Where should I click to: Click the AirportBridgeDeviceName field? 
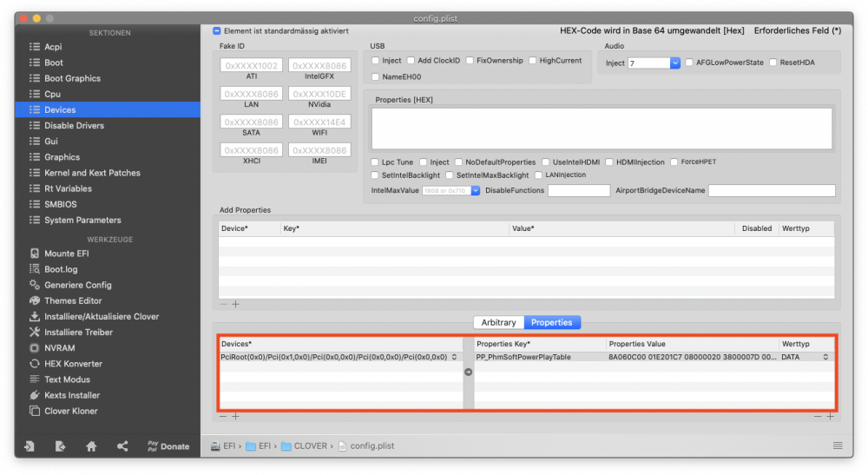click(772, 190)
